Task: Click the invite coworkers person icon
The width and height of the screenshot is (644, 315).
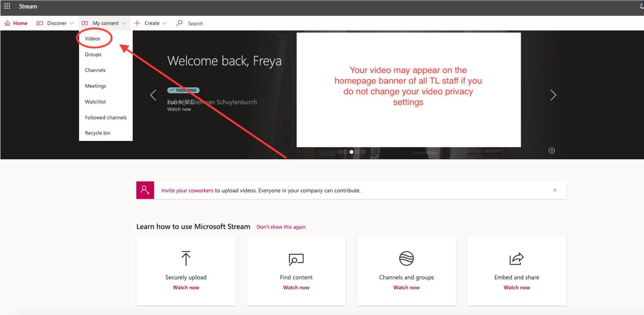Action: coord(145,190)
